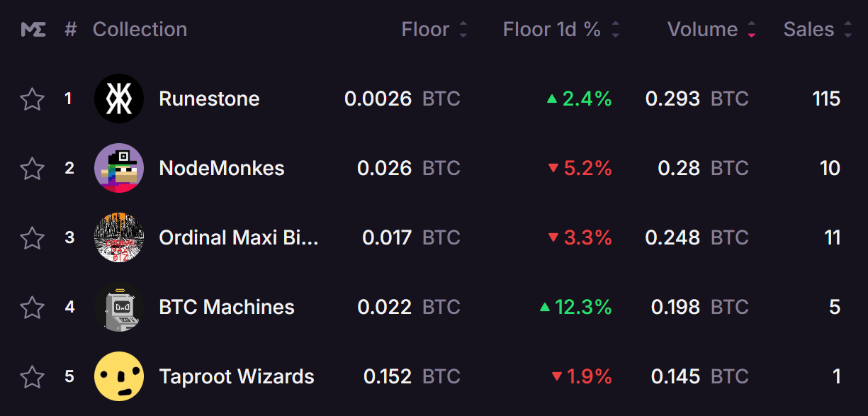Open the Runestone collection name link

209,99
